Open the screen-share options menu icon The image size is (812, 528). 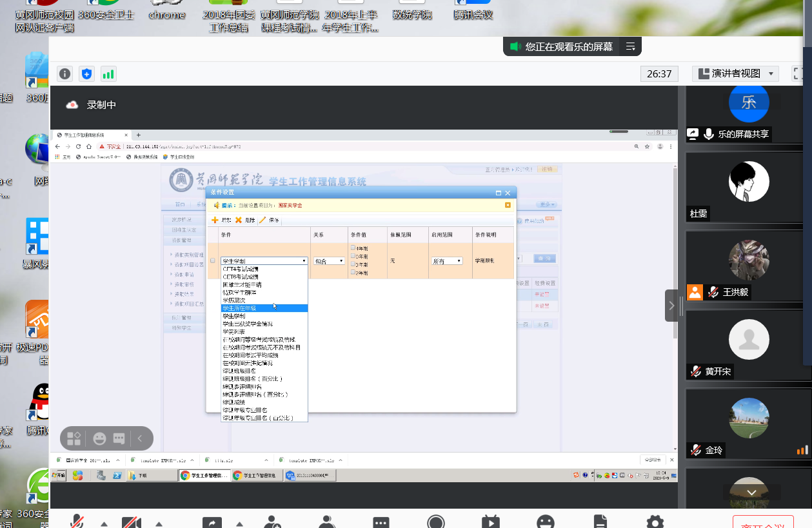(x=630, y=46)
